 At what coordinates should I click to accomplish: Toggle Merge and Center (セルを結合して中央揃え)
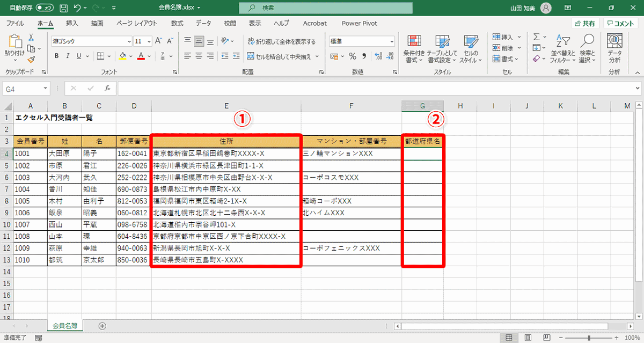[279, 56]
